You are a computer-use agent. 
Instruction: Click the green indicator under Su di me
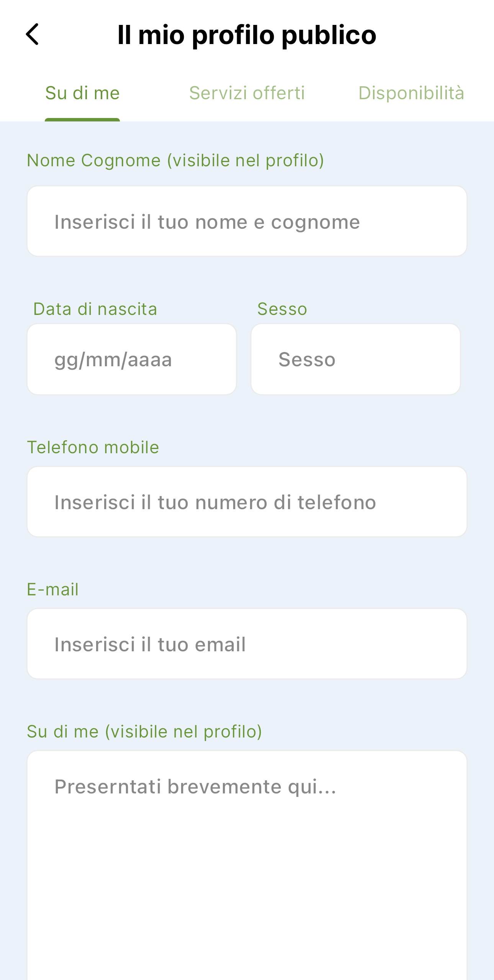[82, 120]
